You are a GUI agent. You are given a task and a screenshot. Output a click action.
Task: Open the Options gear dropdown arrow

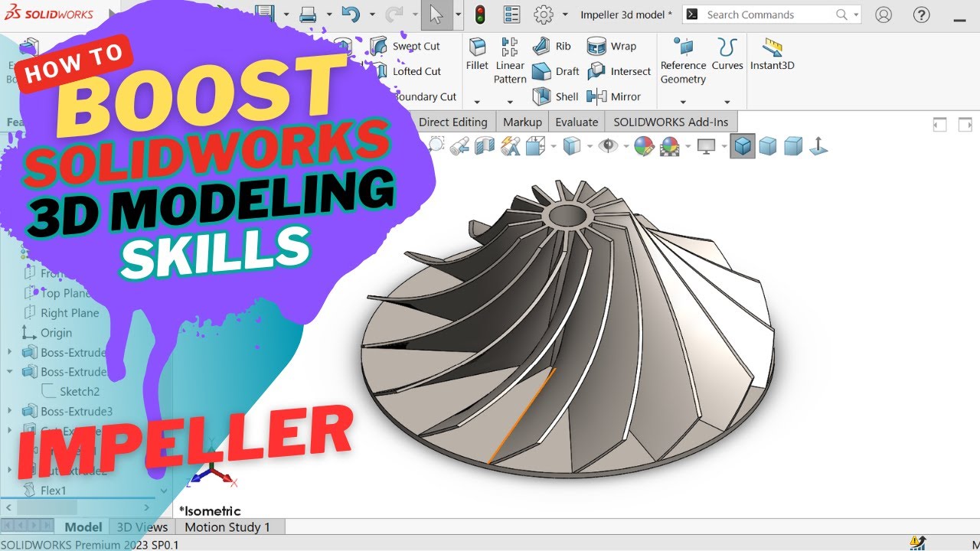pyautogui.click(x=565, y=15)
